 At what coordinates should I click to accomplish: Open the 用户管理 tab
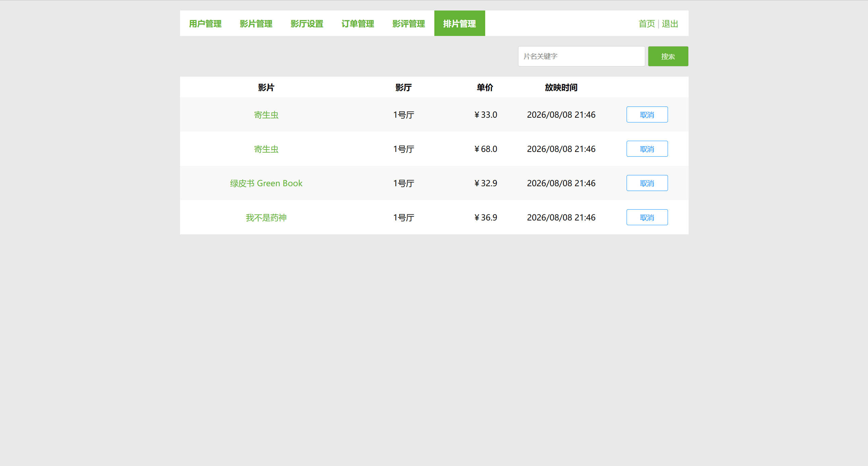click(x=205, y=23)
